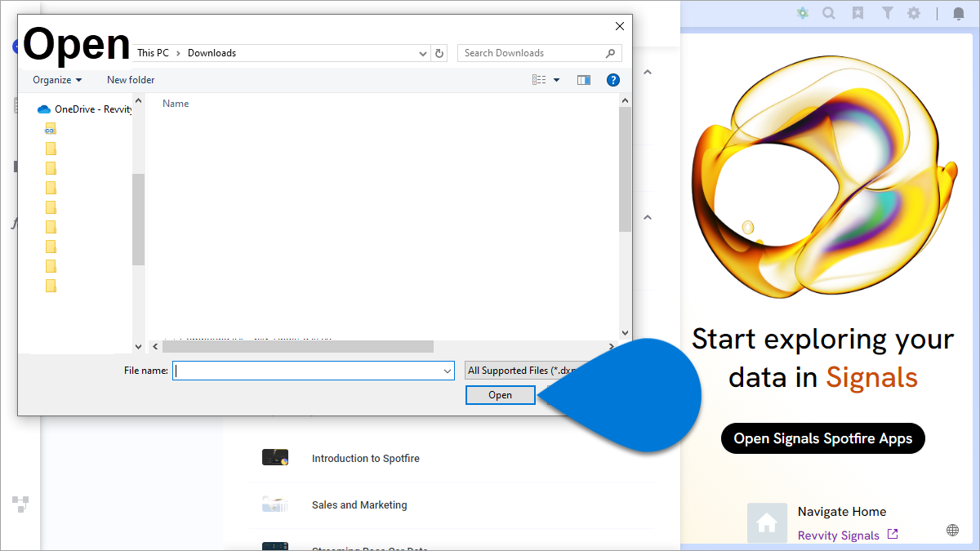Image resolution: width=980 pixels, height=551 pixels.
Task: Click the refresh button beside address bar
Action: click(x=440, y=53)
